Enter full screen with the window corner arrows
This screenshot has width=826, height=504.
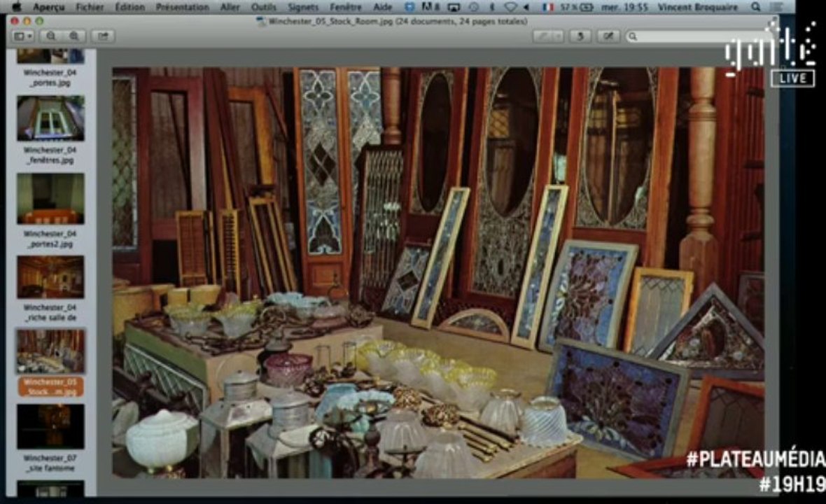pyautogui.click(x=773, y=22)
